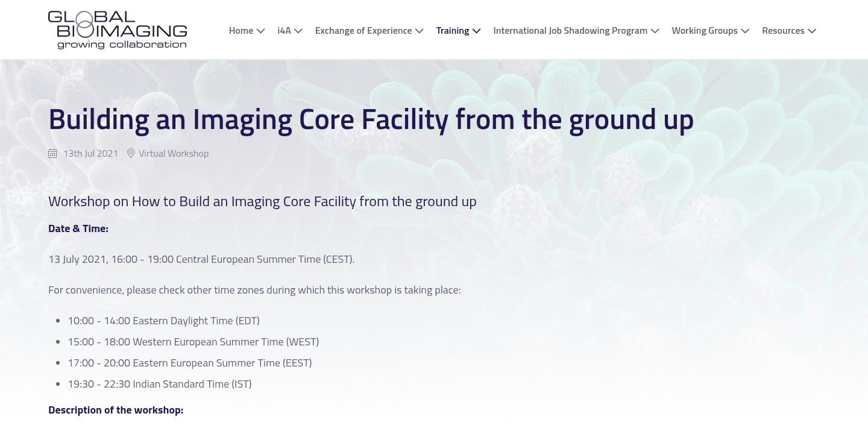Open the Resources dropdown
Viewport: 868px width, 434px height.
point(788,31)
